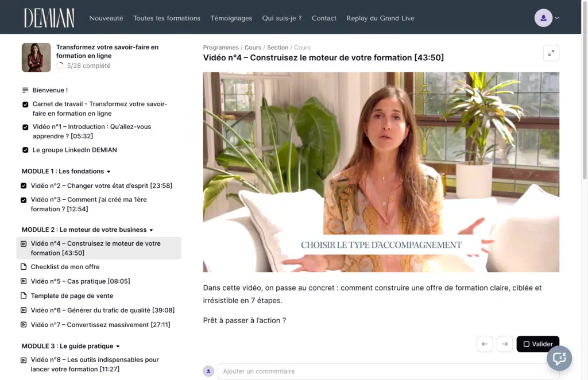Open Vidéo n°2 – Changer votre état d'esprit lesson
Screen dimensions: 588x380
point(101,185)
